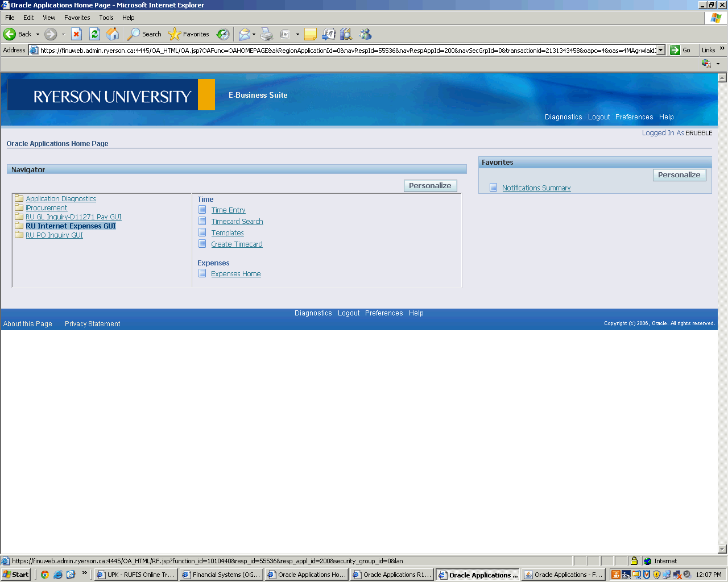Open the Favorites menu in menu bar
The height and width of the screenshot is (582, 728).
pyautogui.click(x=77, y=18)
